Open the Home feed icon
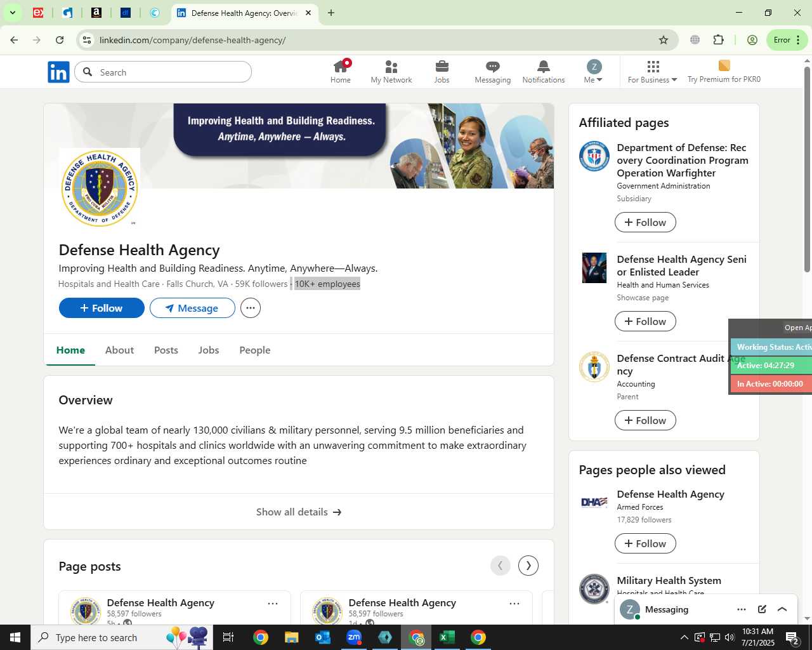The width and height of the screenshot is (812, 650). click(x=341, y=72)
